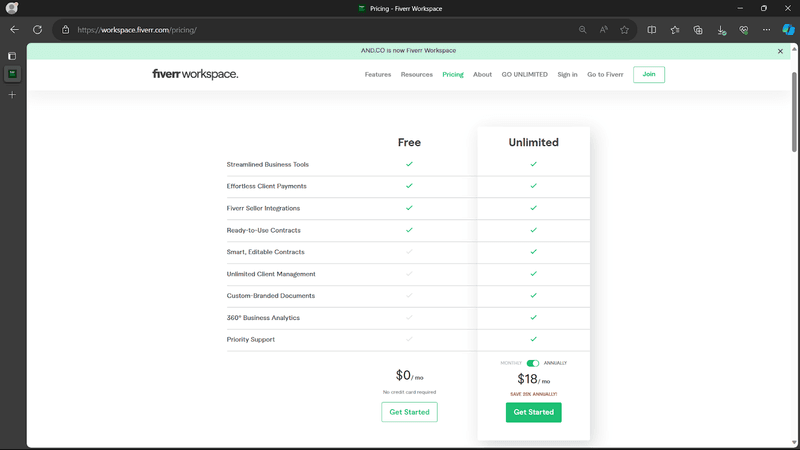The height and width of the screenshot is (450, 800).
Task: Click Fiverr Seller Integrations row label
Action: pos(263,208)
